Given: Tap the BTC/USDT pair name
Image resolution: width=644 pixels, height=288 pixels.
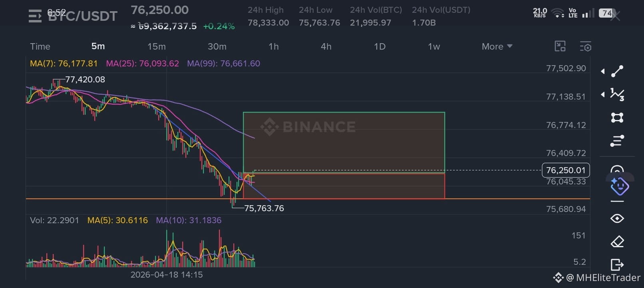Looking at the screenshot, I should tap(83, 16).
